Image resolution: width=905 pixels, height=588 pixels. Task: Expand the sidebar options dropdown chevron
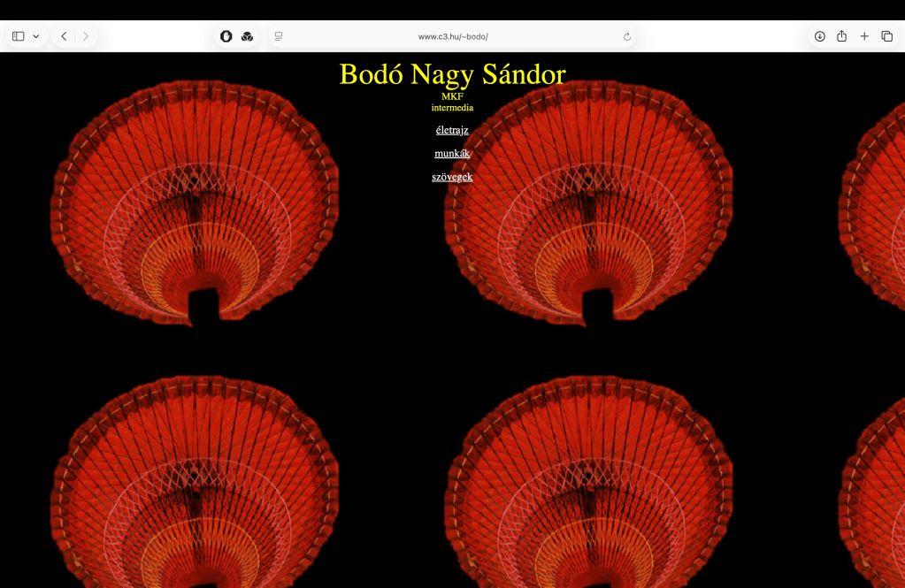[x=35, y=36]
